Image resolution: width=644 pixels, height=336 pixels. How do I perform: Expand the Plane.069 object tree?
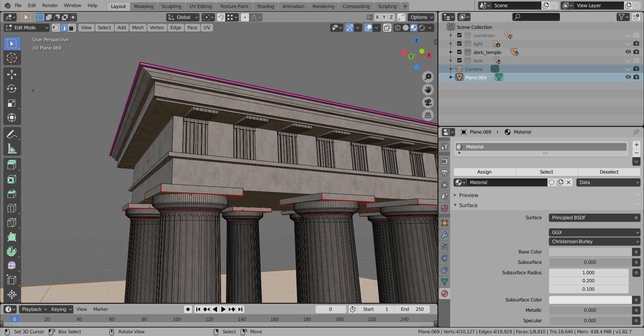click(x=451, y=77)
